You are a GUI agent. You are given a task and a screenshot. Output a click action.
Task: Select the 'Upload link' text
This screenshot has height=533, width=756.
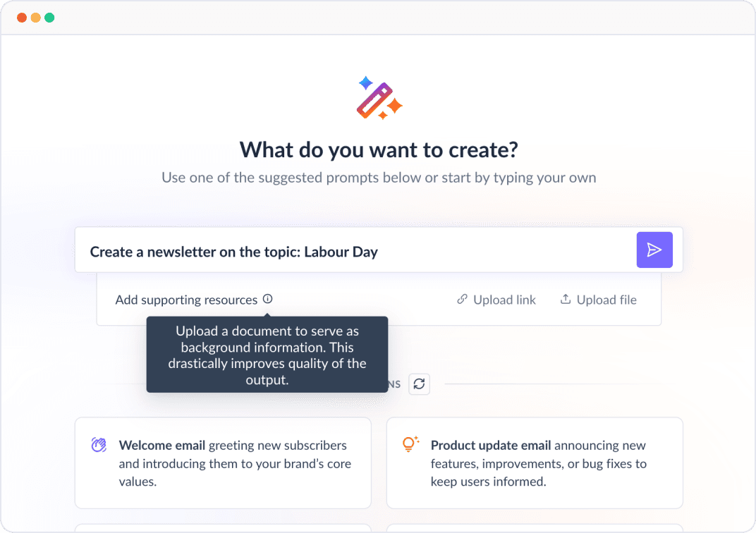[x=504, y=300]
